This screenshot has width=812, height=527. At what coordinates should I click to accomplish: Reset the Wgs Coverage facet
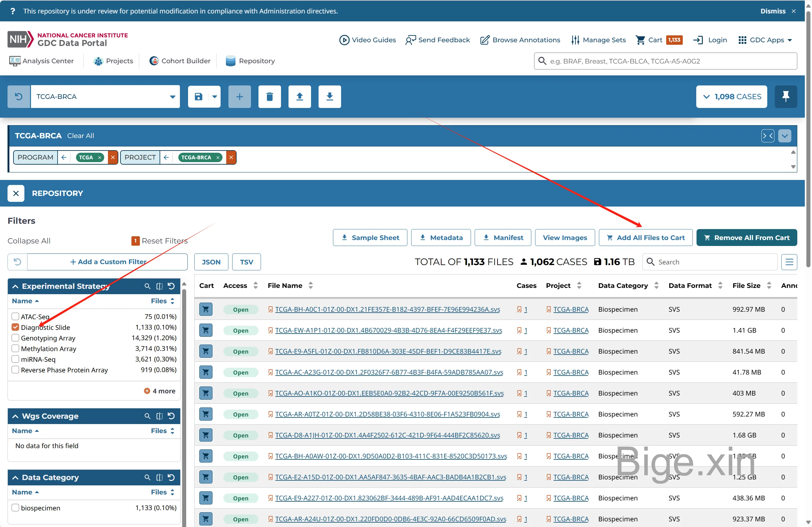pyautogui.click(x=171, y=416)
